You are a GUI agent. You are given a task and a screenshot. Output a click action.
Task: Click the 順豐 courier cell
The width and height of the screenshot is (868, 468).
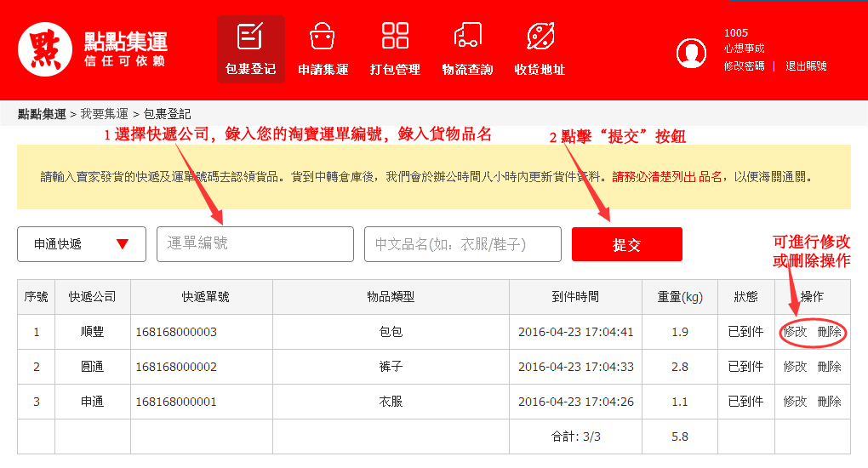tap(93, 332)
